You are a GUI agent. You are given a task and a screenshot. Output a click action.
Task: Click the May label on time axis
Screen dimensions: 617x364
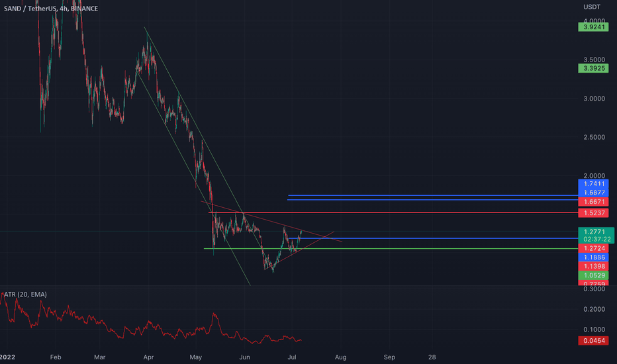(x=195, y=357)
